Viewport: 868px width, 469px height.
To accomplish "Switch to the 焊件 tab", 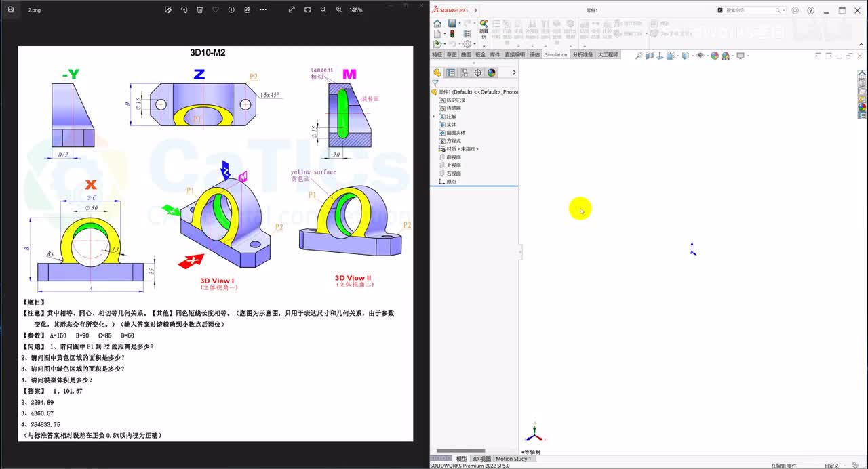I will tap(495, 54).
